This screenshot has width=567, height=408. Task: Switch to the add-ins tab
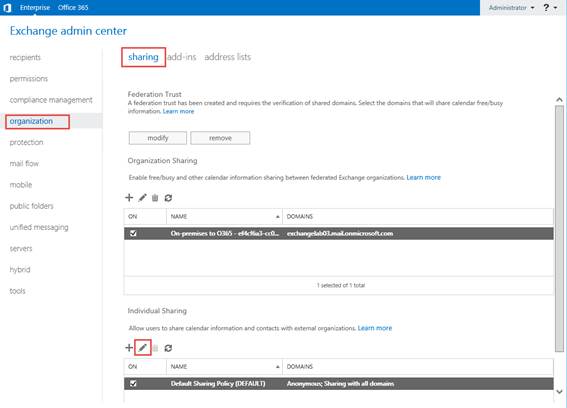tap(182, 57)
